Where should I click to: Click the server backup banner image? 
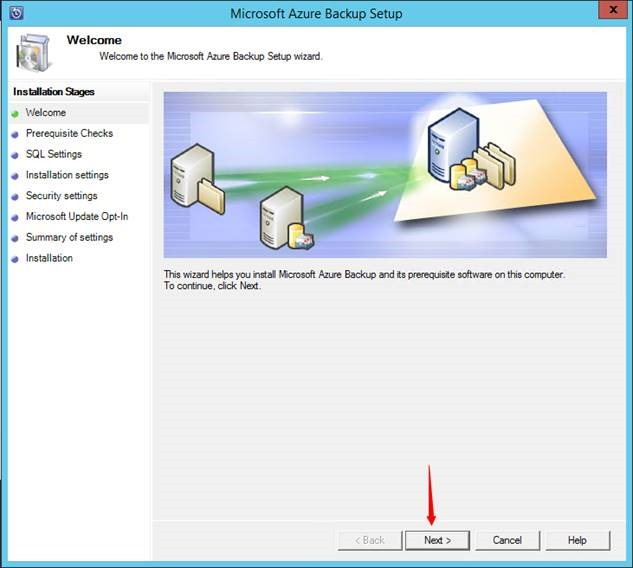(x=385, y=175)
